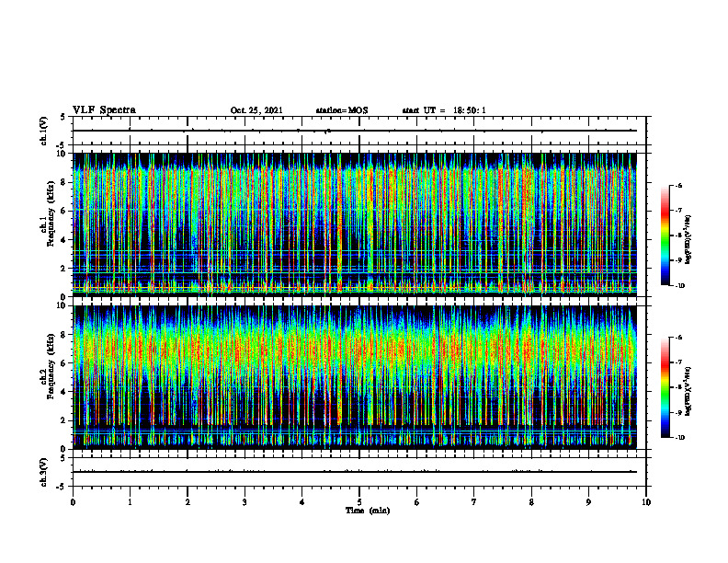Click time axis tick label "6"
This screenshot has height=563, width=728.
point(417,502)
